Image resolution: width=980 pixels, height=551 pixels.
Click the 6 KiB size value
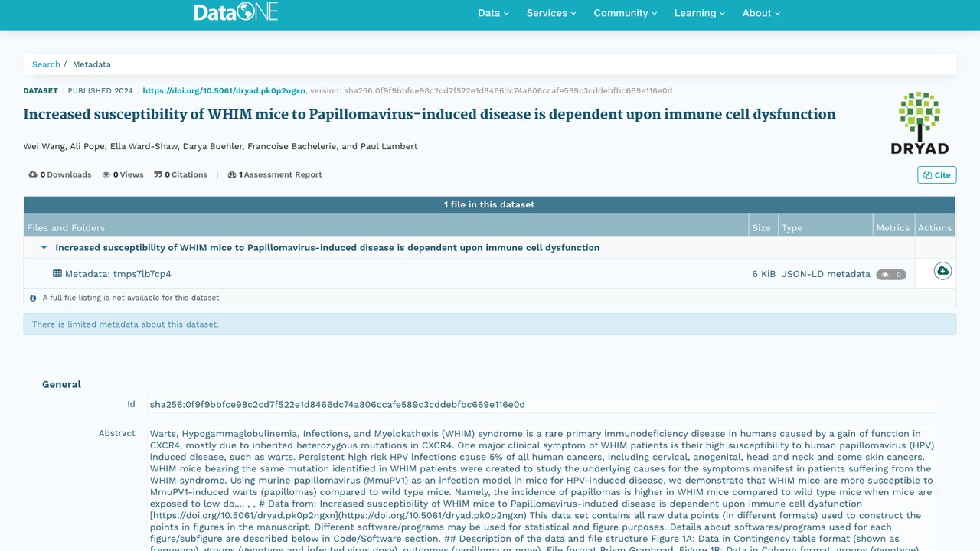click(764, 274)
